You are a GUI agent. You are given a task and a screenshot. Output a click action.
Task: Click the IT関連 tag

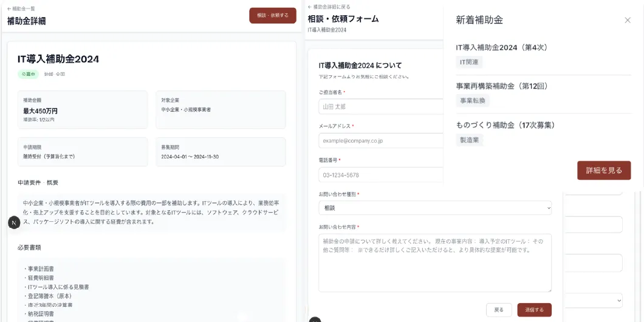coord(469,62)
